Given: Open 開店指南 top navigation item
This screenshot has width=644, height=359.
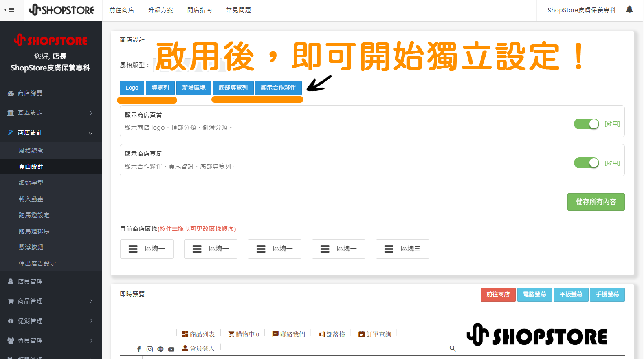Looking at the screenshot, I should click(x=200, y=10).
